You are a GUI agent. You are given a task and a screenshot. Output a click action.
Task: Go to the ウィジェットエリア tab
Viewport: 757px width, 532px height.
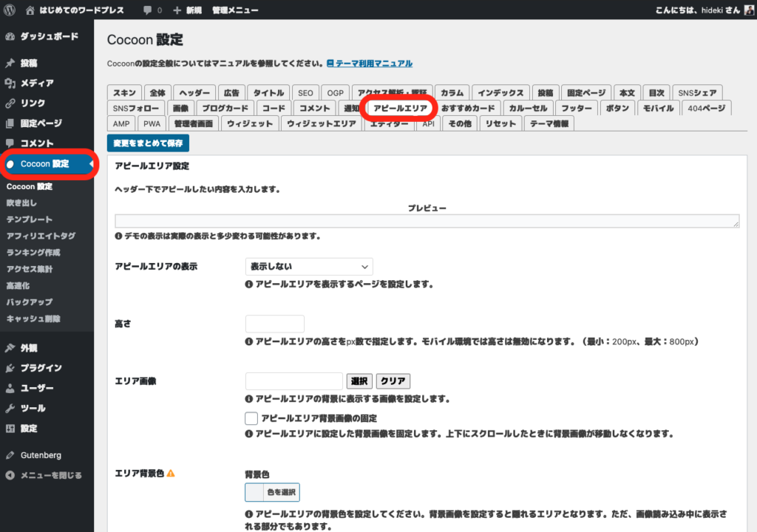click(322, 123)
